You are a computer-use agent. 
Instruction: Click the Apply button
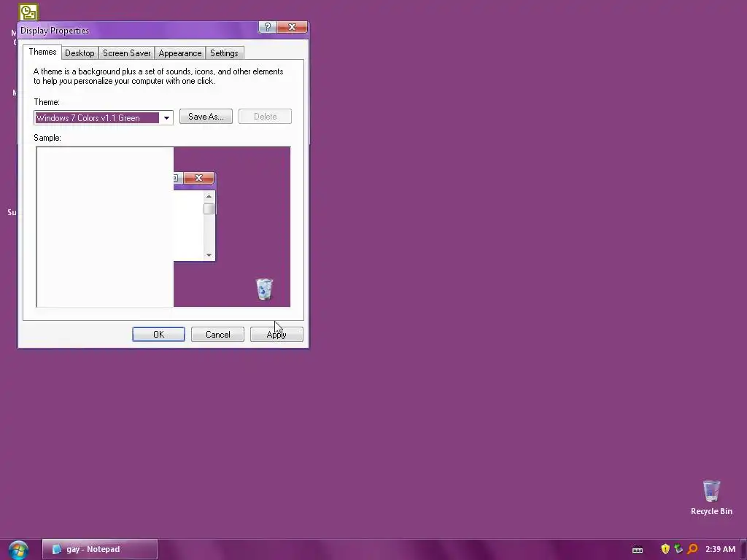276,334
